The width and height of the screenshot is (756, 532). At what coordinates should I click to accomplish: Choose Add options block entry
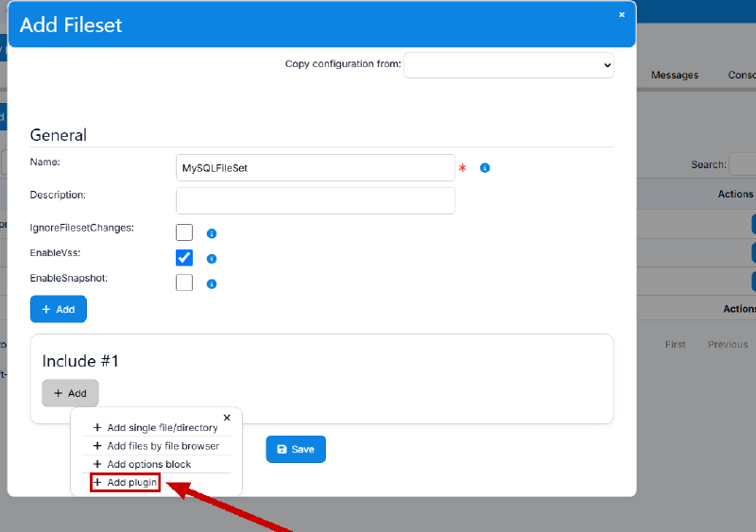(156, 465)
